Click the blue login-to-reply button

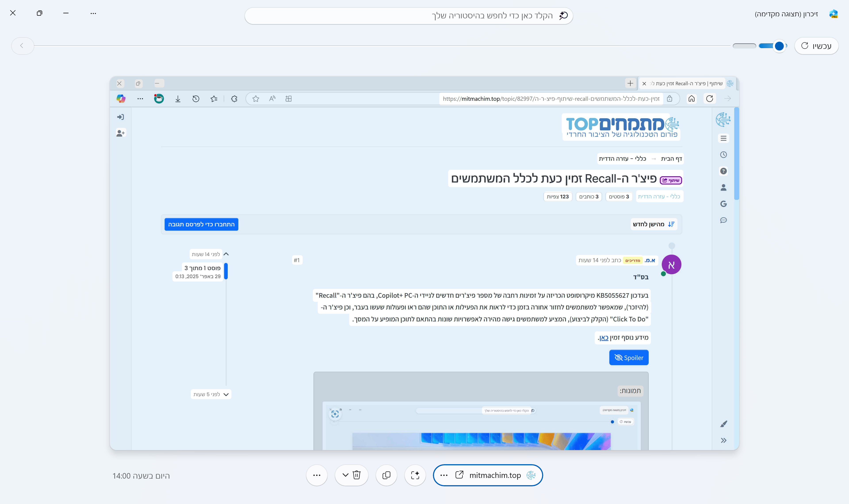tap(201, 224)
